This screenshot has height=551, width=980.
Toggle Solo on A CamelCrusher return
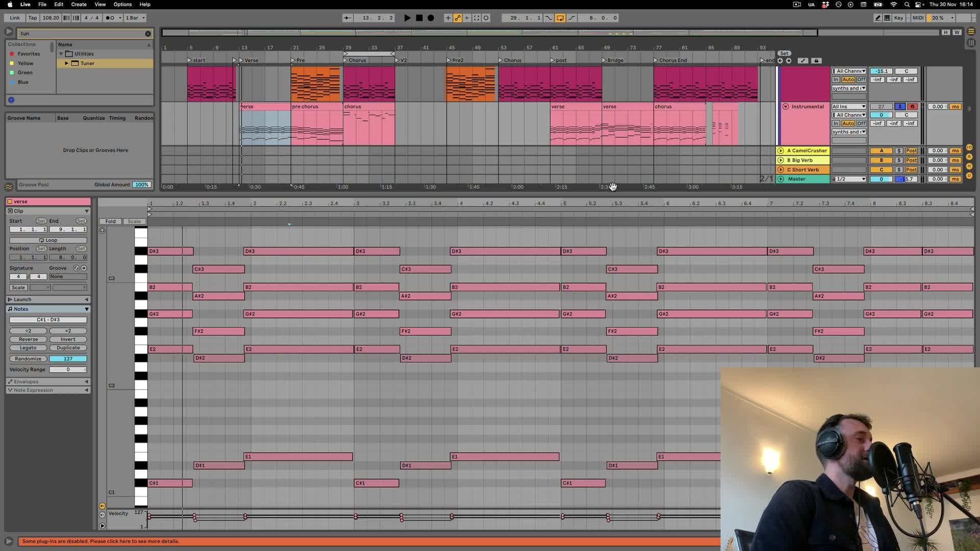tap(899, 151)
